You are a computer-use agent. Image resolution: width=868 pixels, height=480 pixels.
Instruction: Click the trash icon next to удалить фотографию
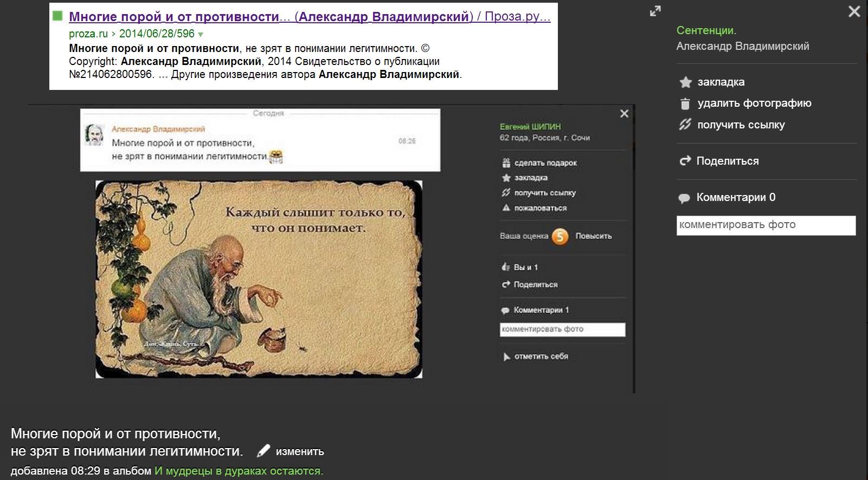(x=685, y=103)
